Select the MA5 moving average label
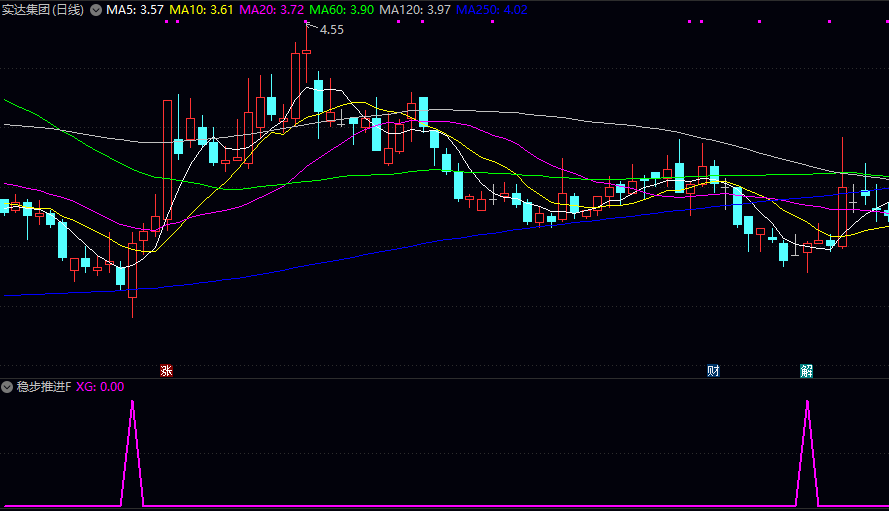Screen dimensions: 889x511 tap(135, 10)
